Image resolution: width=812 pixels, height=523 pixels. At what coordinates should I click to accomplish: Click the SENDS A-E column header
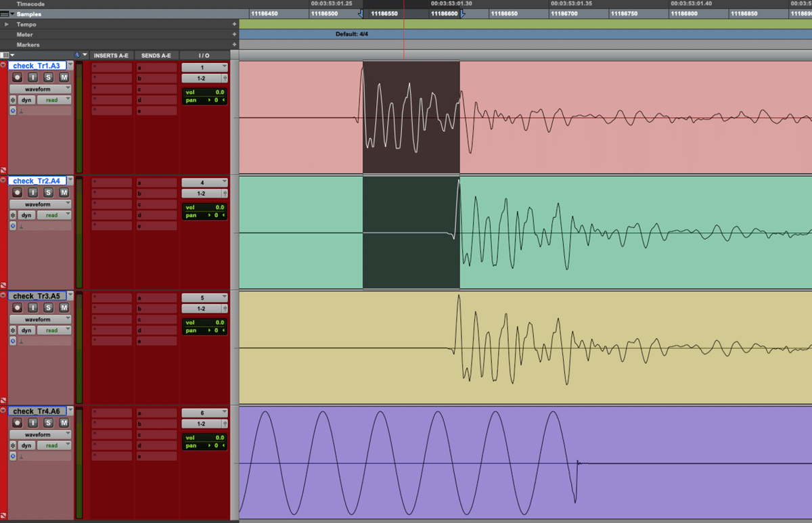(156, 55)
